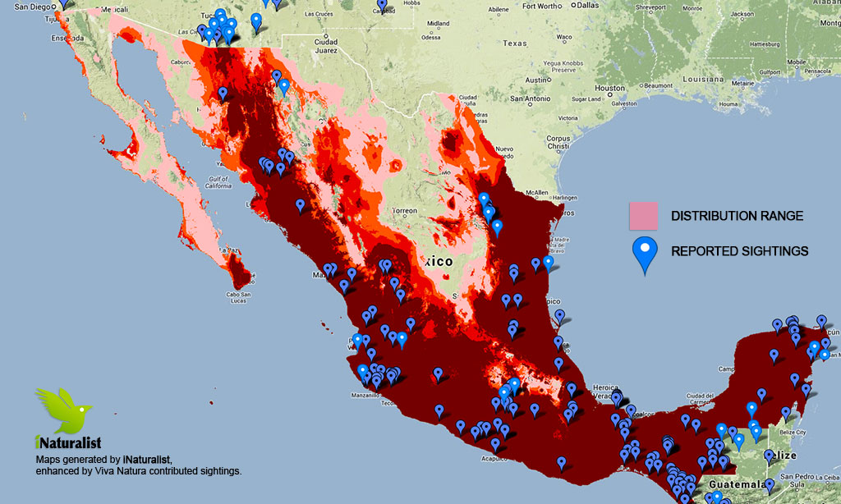Click the Acapulco city label

click(494, 458)
